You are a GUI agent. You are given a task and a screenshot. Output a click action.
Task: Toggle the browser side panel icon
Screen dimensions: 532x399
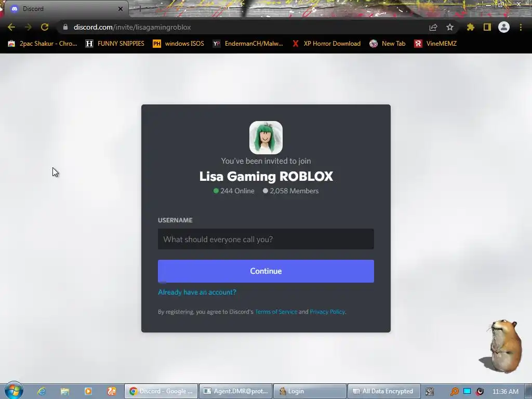(x=487, y=27)
